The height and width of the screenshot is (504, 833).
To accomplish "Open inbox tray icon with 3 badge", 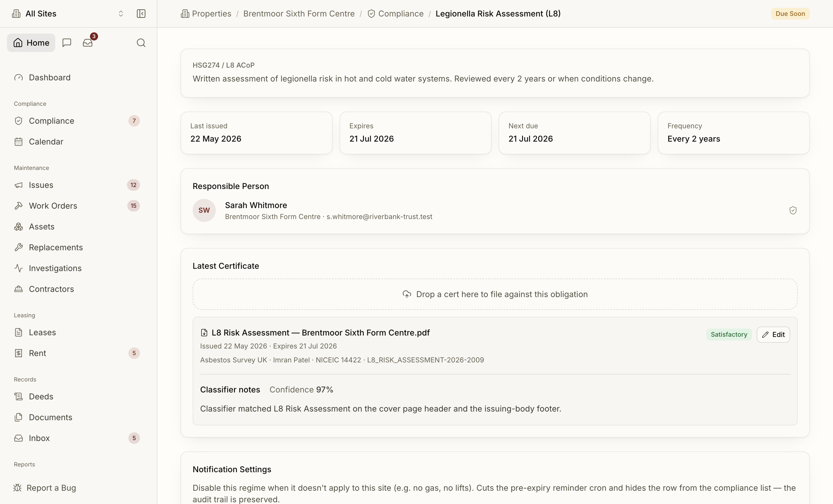I will click(x=88, y=42).
